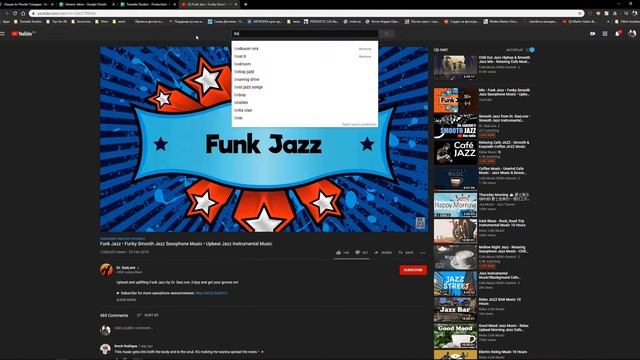Viewport: 640px width, 360px height.
Task: Remove the second history suggestion
Action: [365, 57]
